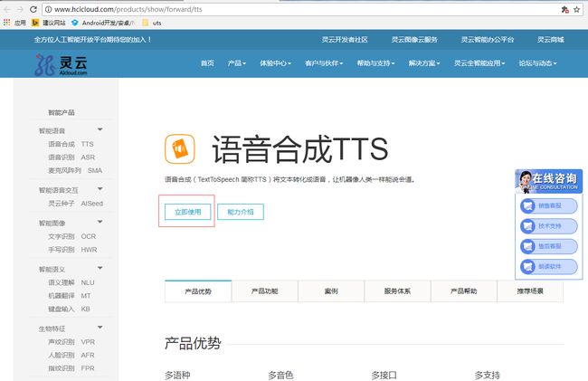Click the site info icon in address bar
This screenshot has width=588, height=381.
tap(48, 9)
